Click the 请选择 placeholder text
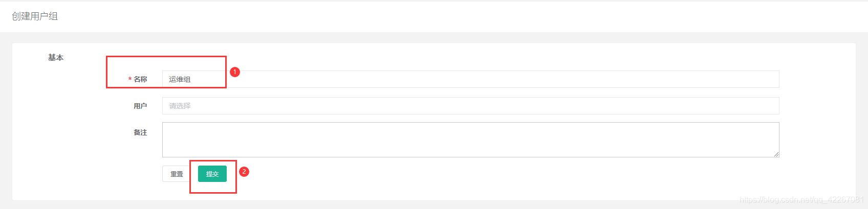 [180, 106]
